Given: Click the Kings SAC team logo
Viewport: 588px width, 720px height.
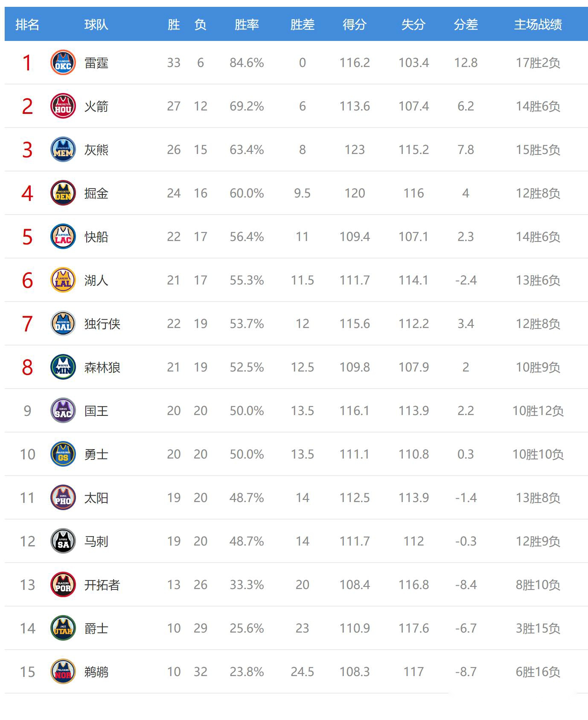Looking at the screenshot, I should click(x=63, y=411).
